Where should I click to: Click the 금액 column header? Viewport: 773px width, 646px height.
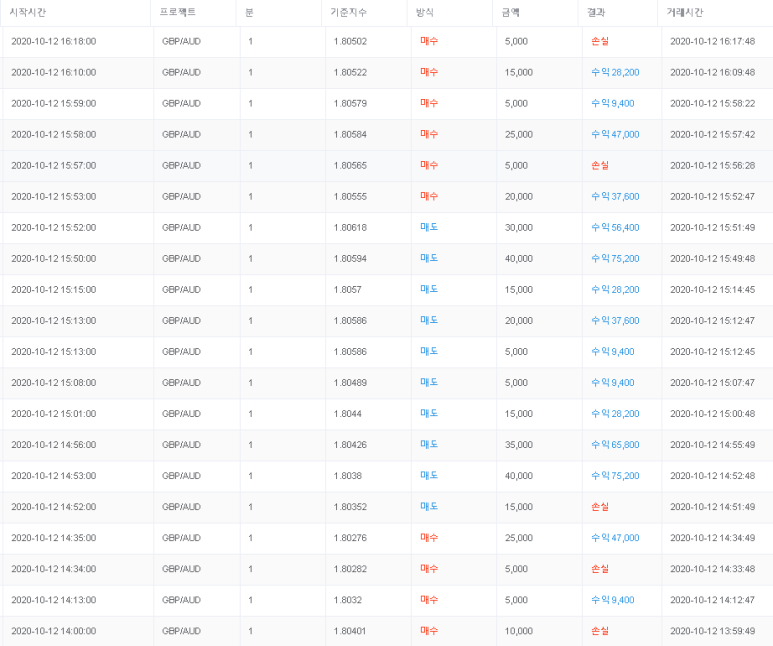pos(510,12)
